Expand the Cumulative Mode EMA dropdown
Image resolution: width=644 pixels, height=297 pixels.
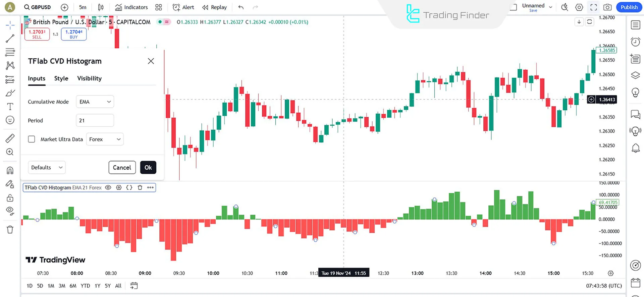[x=95, y=102]
